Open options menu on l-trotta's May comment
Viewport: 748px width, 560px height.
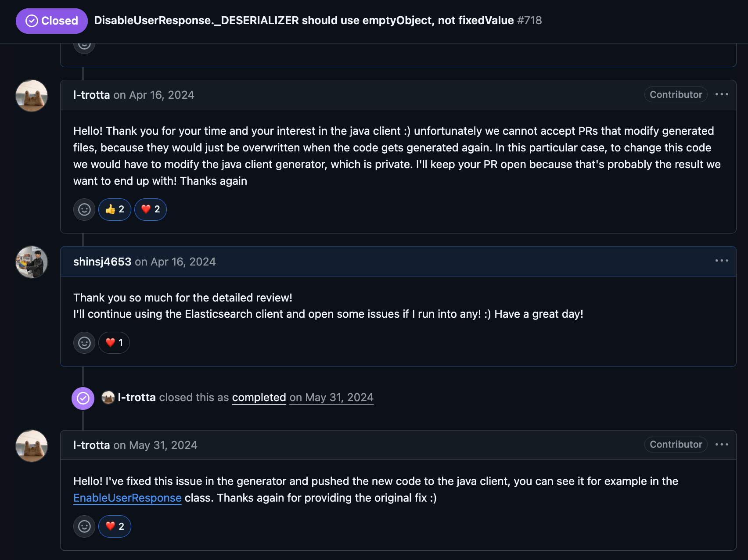[722, 445]
